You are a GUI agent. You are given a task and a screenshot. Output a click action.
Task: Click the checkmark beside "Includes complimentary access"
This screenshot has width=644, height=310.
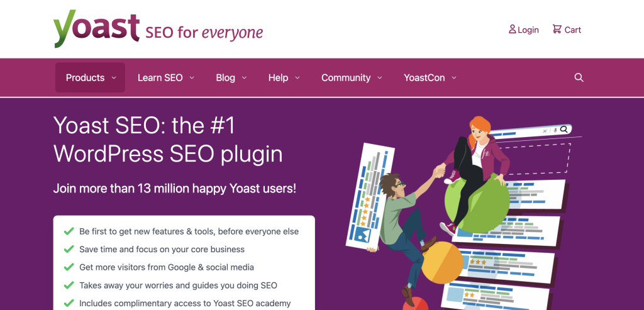click(69, 303)
